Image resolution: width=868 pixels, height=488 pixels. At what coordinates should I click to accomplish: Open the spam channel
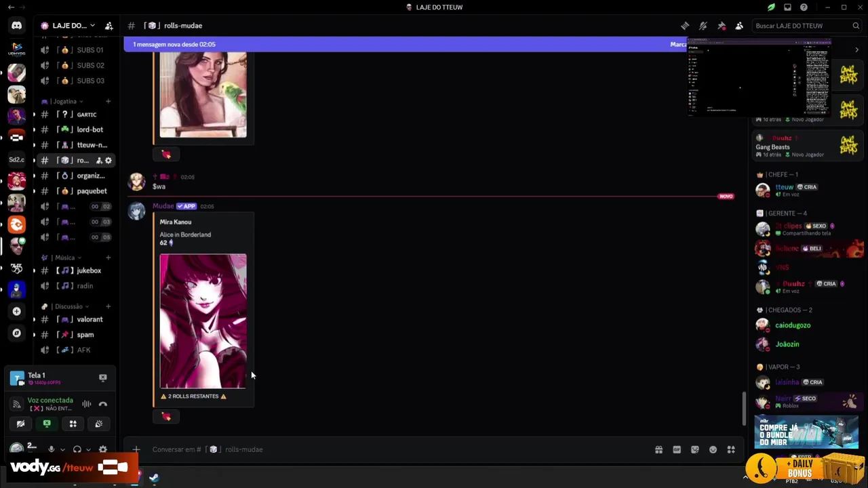[76, 335]
